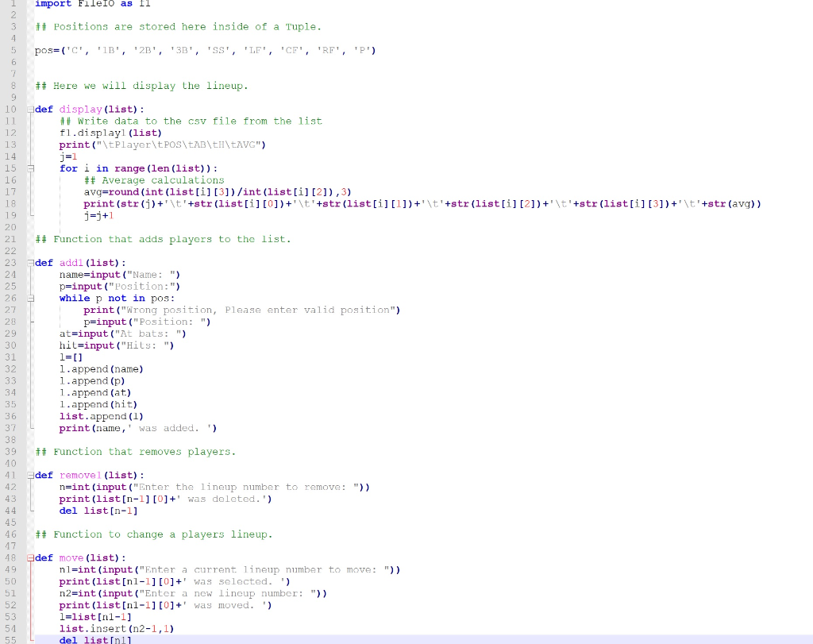Screen dimensions: 813x644
Task: Click comment 'Positions are stored here inside of a Tuple.'
Action: point(179,27)
